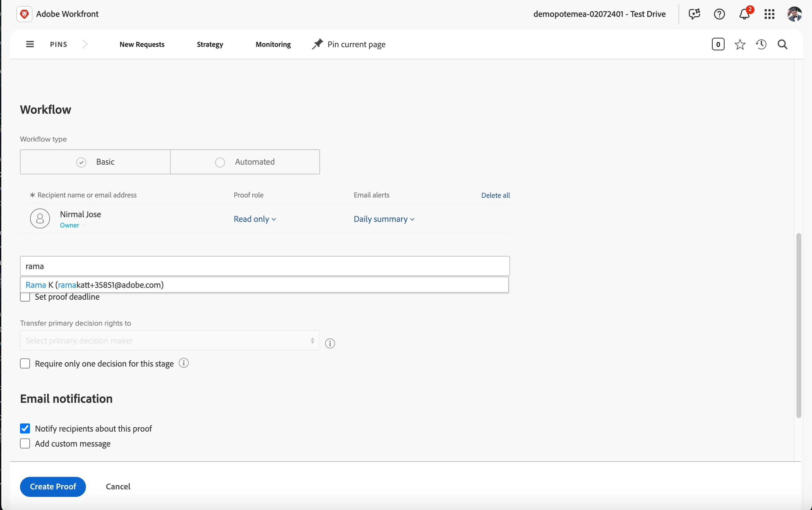
Task: Open the hamburger main menu
Action: pyautogui.click(x=30, y=44)
